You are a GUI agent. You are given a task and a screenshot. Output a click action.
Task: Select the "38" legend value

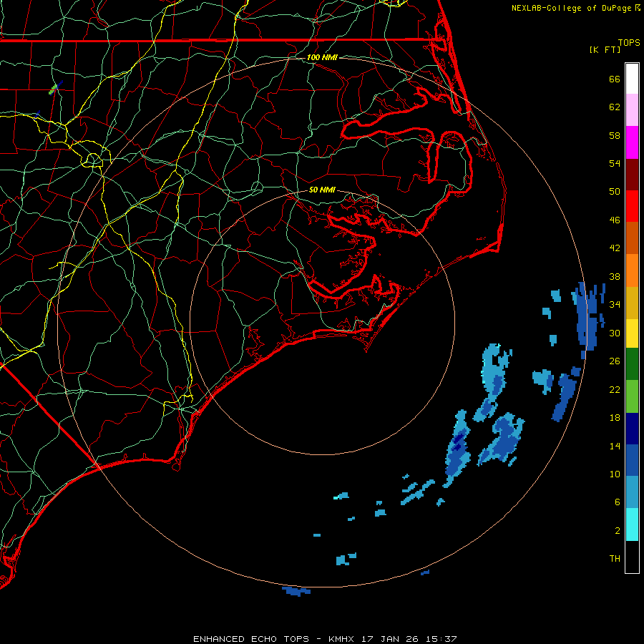coord(615,276)
